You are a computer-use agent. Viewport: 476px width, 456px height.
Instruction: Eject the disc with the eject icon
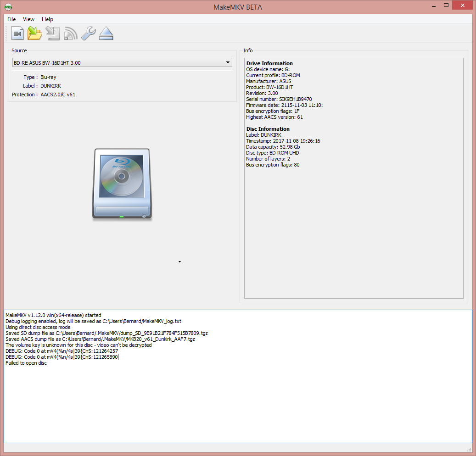click(x=106, y=33)
